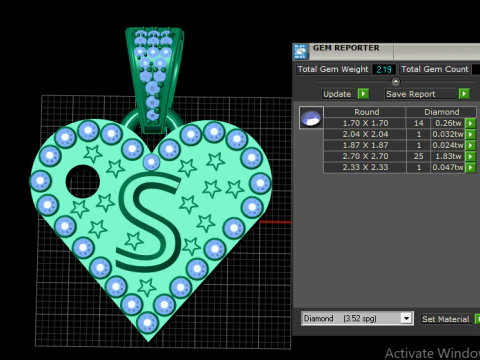Image resolution: width=480 pixels, height=360 pixels.
Task: Click the 1.83tw weight cell
Action: click(x=448, y=156)
